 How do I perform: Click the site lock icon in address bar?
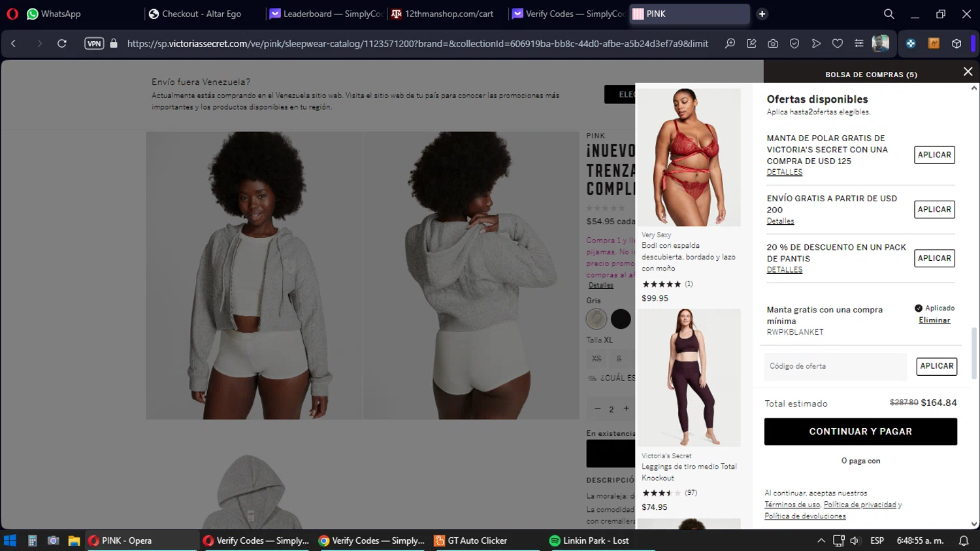114,44
